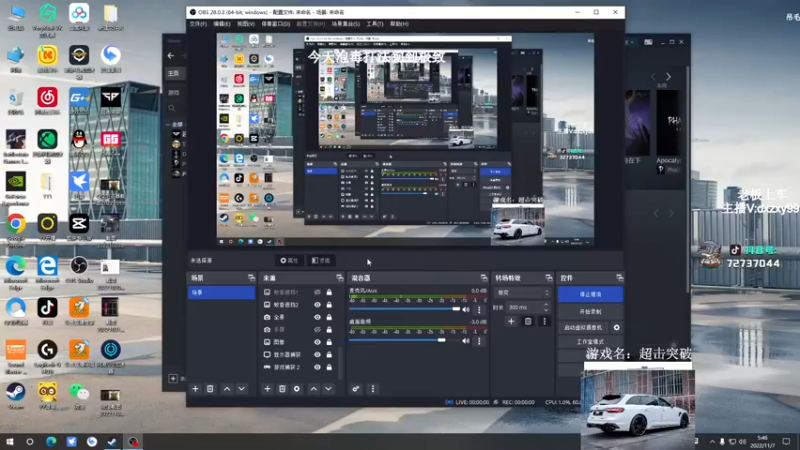Viewport: 800px width, 450px height.
Task: Click the 工作室模式 button
Action: pyautogui.click(x=590, y=342)
